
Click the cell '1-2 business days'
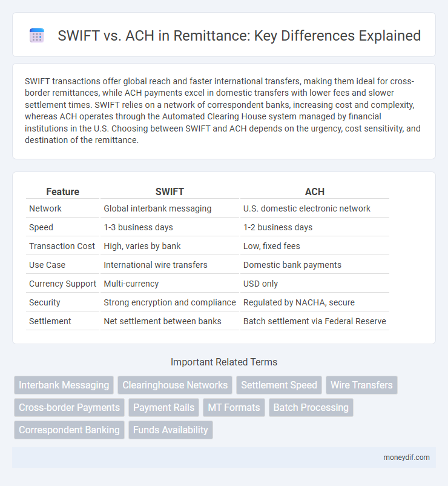[278, 227]
